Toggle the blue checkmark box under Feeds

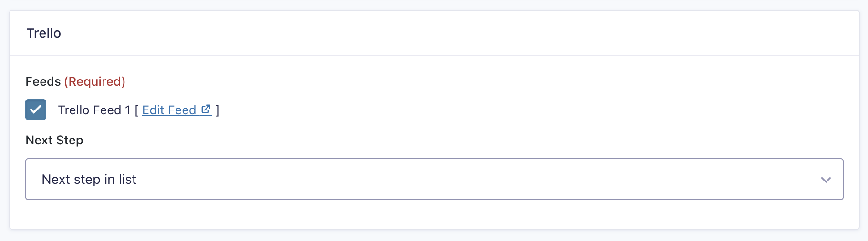(x=36, y=110)
